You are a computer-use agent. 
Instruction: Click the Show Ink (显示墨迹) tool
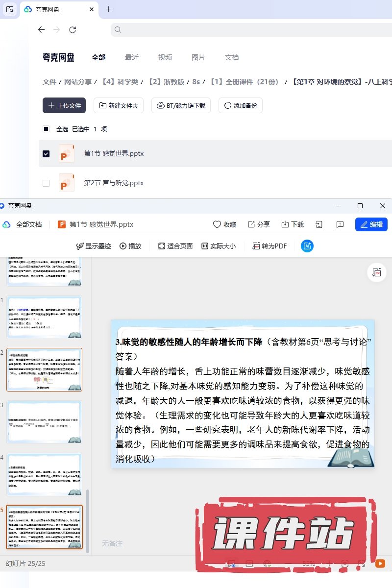pos(93,246)
